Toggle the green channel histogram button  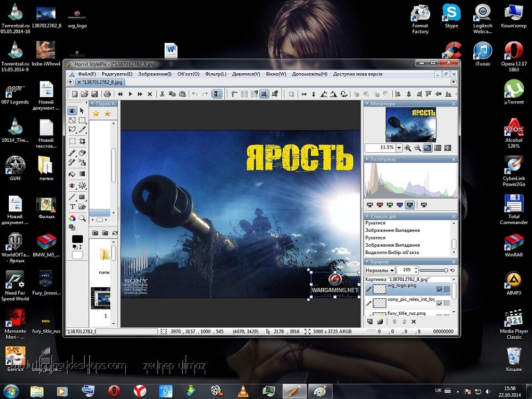point(390,205)
